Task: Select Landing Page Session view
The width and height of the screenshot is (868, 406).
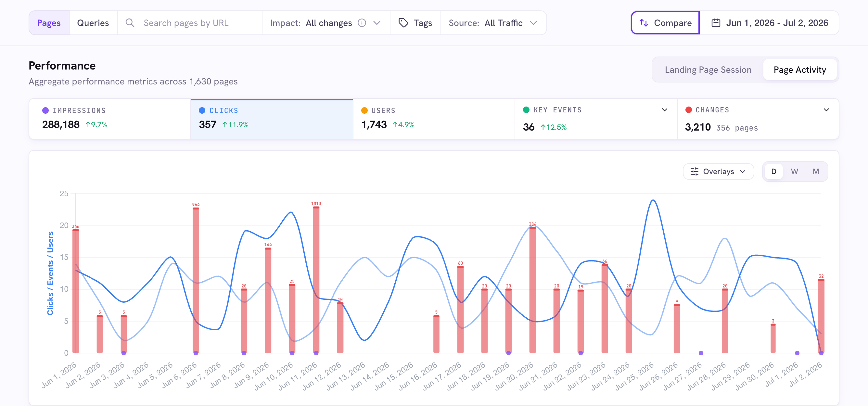Action: tap(708, 70)
